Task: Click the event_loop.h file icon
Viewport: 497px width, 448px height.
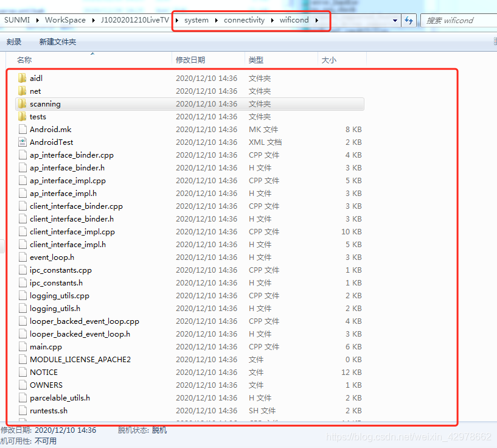Action: point(23,257)
